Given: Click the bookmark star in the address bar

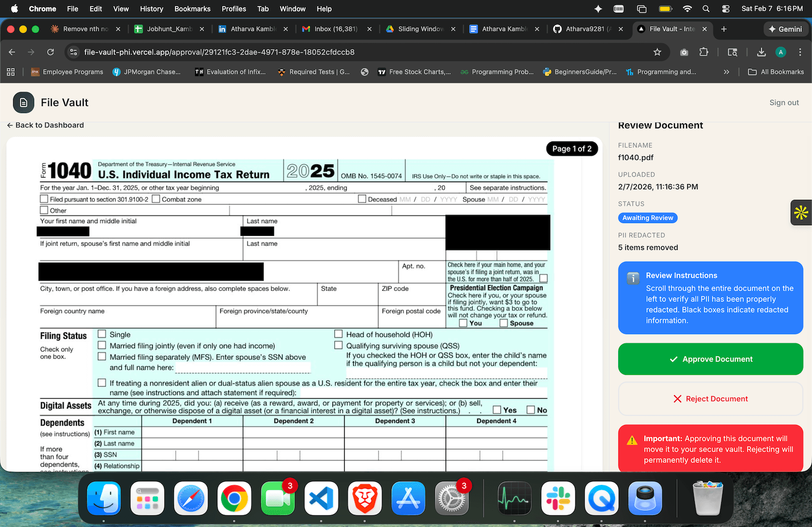Looking at the screenshot, I should [657, 52].
